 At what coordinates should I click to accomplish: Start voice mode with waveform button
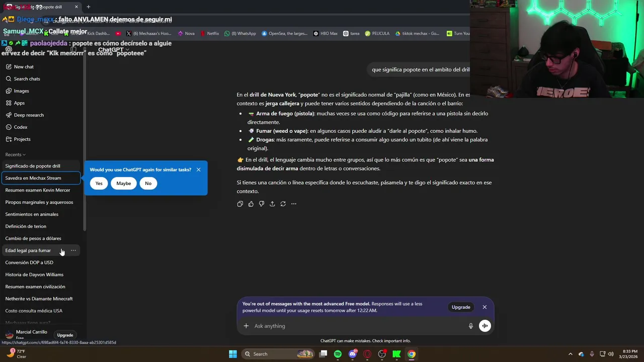(x=485, y=326)
